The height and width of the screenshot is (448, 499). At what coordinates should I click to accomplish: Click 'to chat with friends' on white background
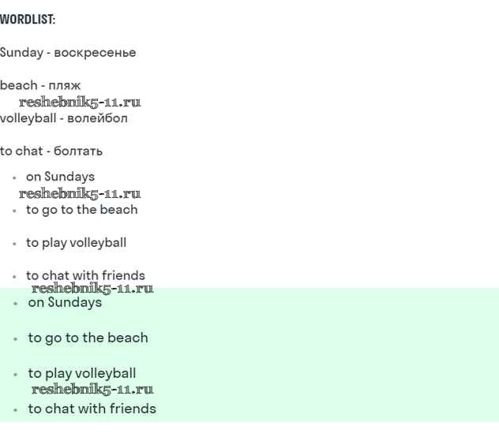[x=85, y=276]
